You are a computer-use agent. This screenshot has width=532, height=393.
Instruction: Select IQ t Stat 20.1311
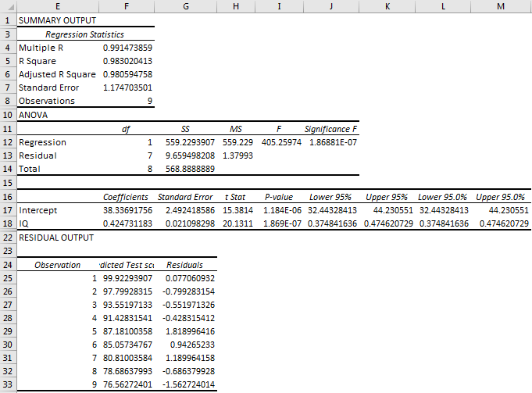[237, 223]
